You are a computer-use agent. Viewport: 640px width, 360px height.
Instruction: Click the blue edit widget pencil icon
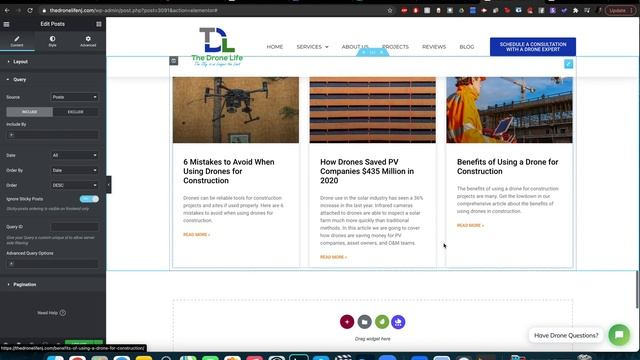click(568, 64)
